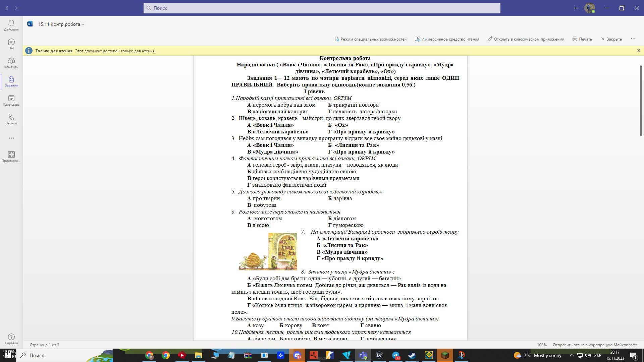The width and height of the screenshot is (644, 362).
Task: Click the Страница 1 из 3 indicator
Action: point(44,345)
